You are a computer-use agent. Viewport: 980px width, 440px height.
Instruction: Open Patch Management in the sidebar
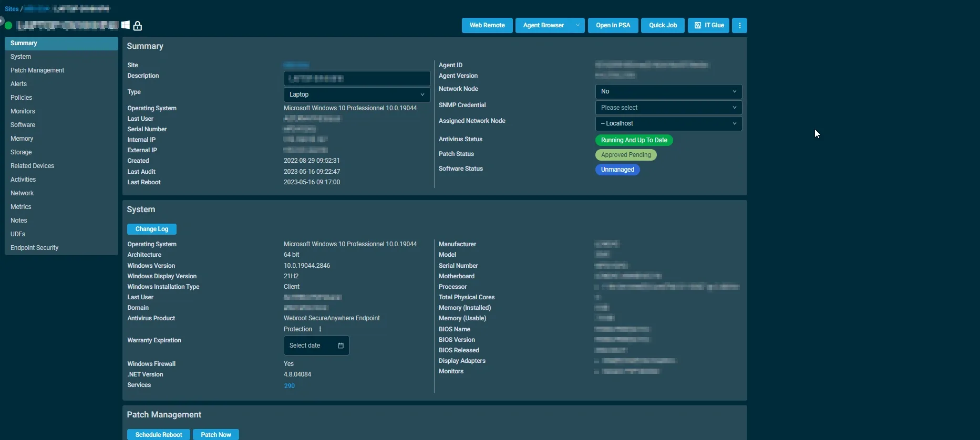pyautogui.click(x=61, y=70)
